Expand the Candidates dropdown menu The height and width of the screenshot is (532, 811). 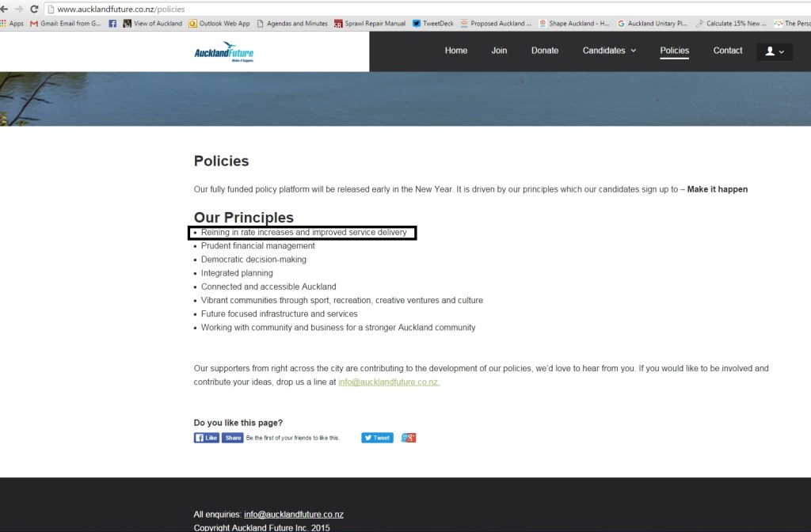click(609, 51)
